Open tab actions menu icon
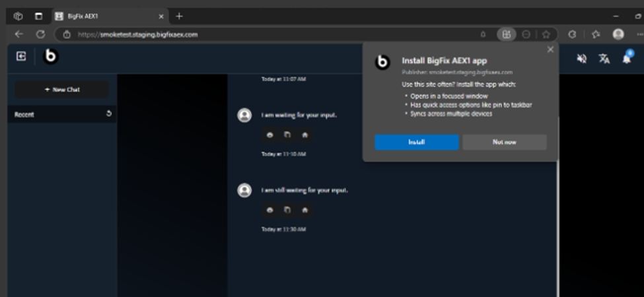This screenshot has width=644, height=297. [x=38, y=16]
